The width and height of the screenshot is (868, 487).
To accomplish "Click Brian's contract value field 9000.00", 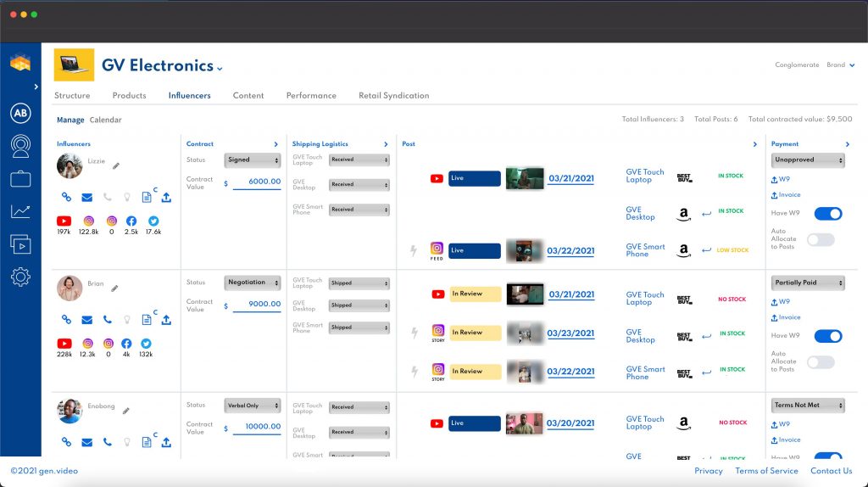I will [x=257, y=305].
